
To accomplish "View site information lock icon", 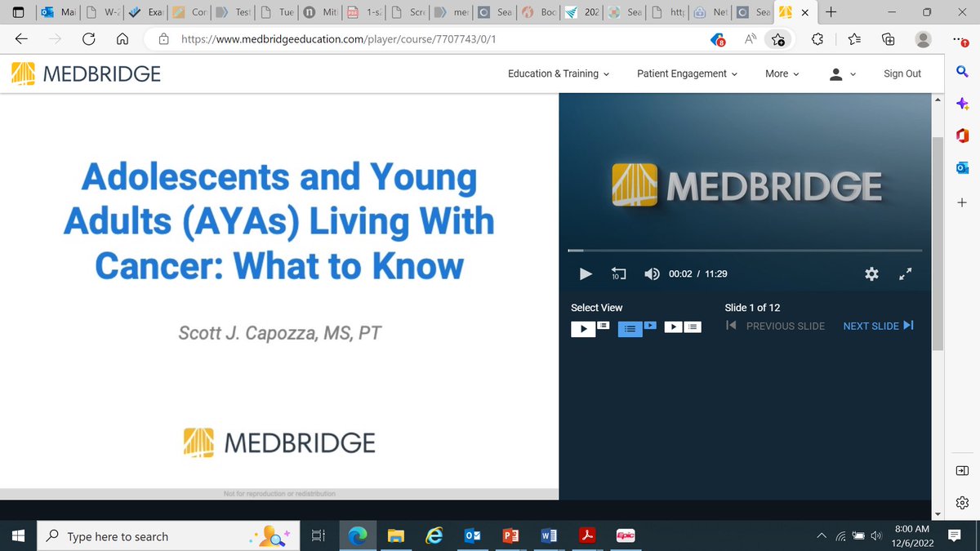I will pos(163,39).
